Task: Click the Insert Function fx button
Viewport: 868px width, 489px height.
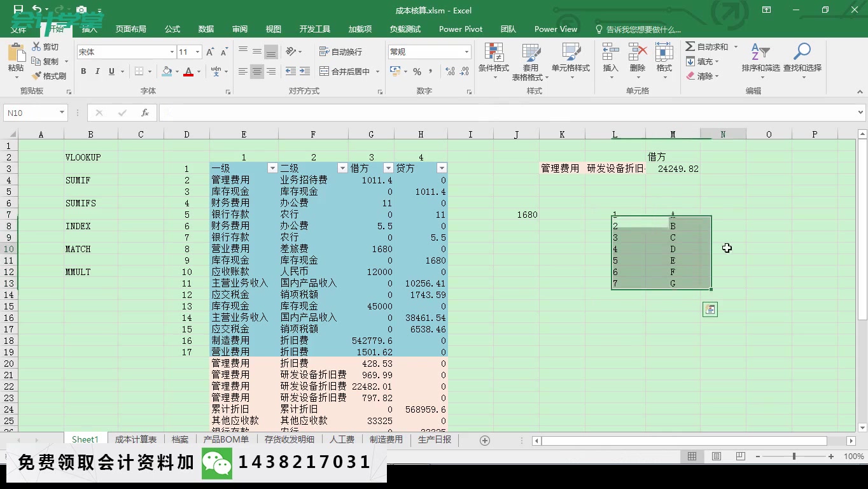Action: pos(145,113)
